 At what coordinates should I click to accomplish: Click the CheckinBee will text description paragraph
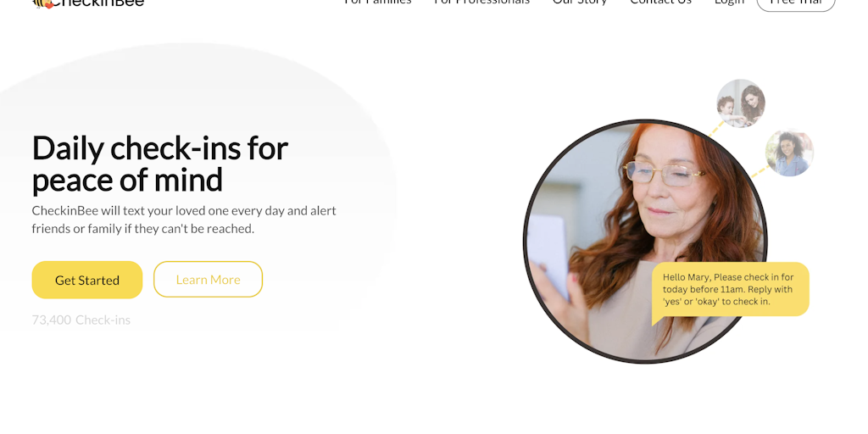click(x=184, y=220)
